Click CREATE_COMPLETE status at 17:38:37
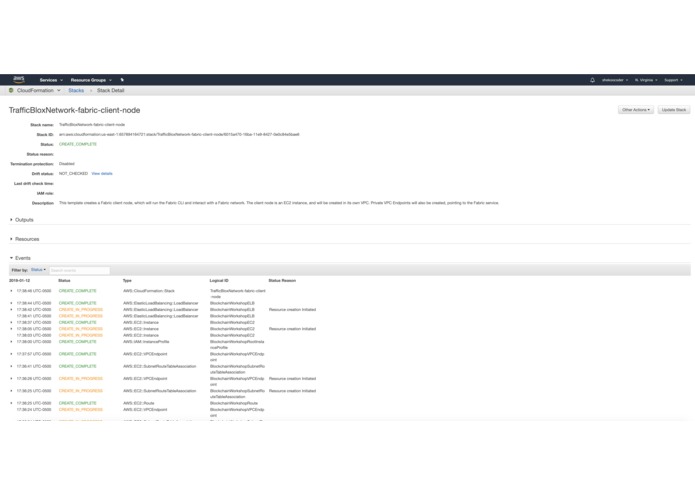This screenshot has height=494, width=695. (78, 323)
